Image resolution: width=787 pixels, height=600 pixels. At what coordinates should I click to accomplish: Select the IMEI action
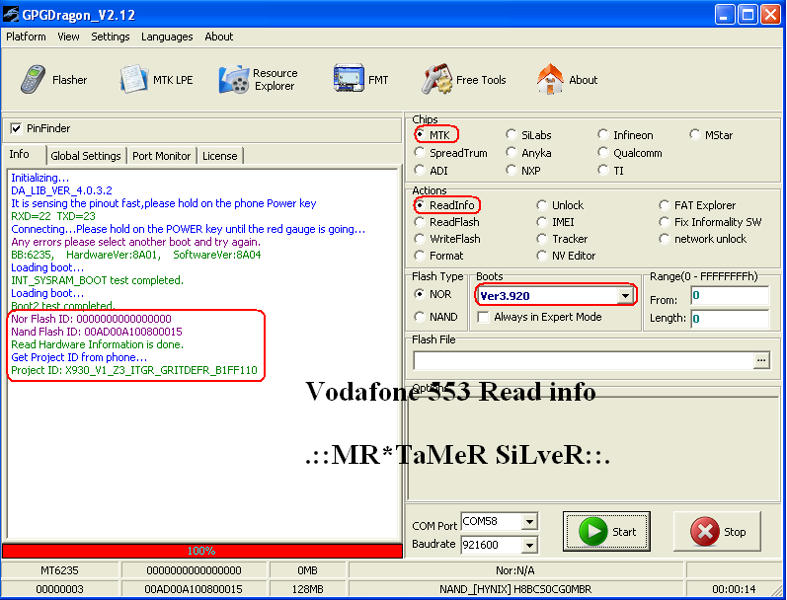542,222
